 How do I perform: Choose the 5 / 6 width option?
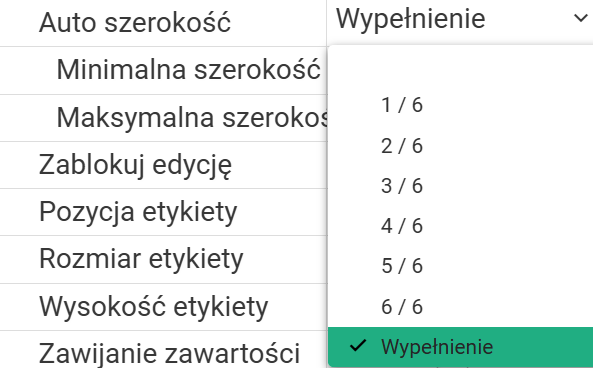(460, 266)
